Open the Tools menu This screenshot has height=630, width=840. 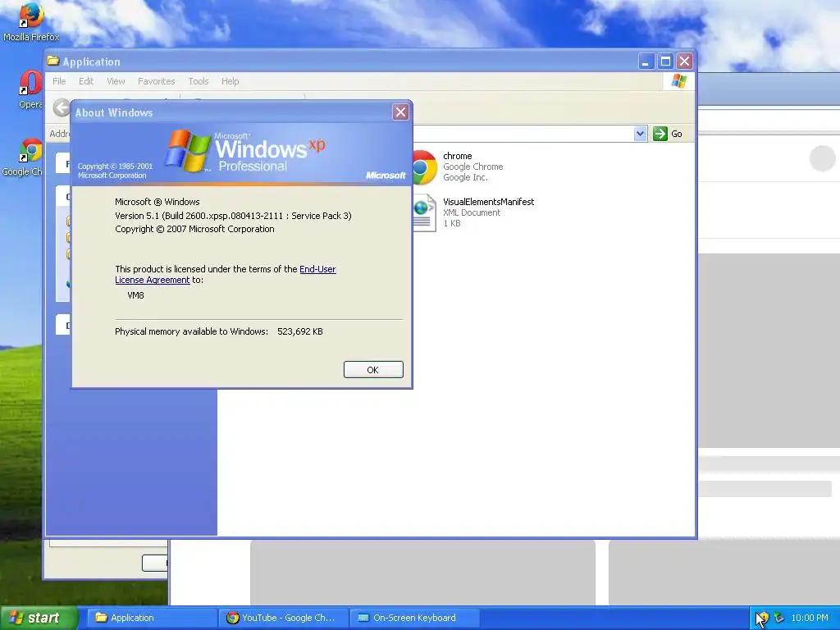tap(199, 81)
